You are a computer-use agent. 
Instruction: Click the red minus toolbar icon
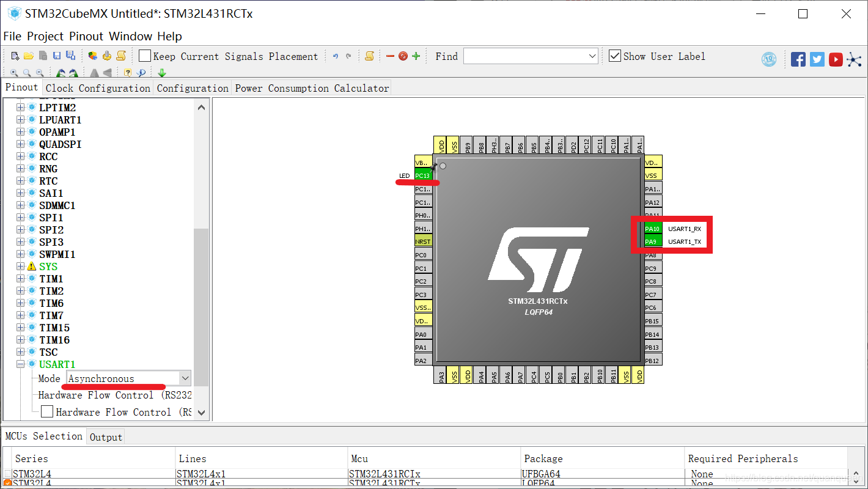390,56
